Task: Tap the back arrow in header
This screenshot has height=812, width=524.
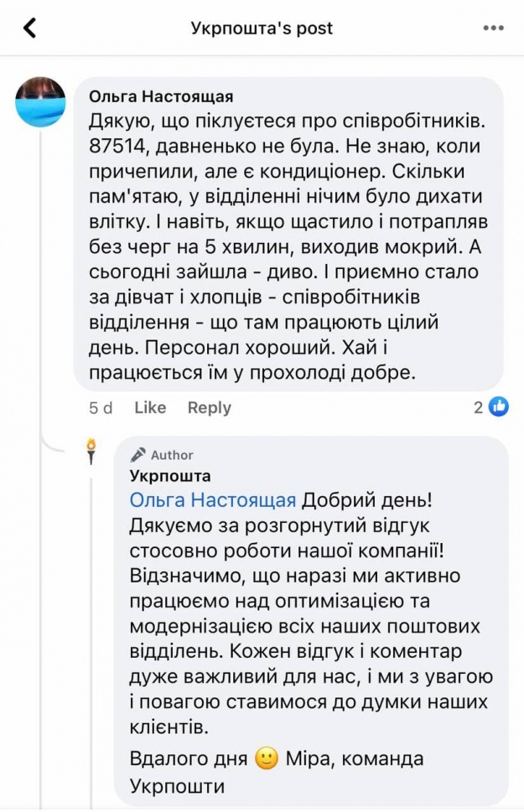Action: tap(30, 28)
